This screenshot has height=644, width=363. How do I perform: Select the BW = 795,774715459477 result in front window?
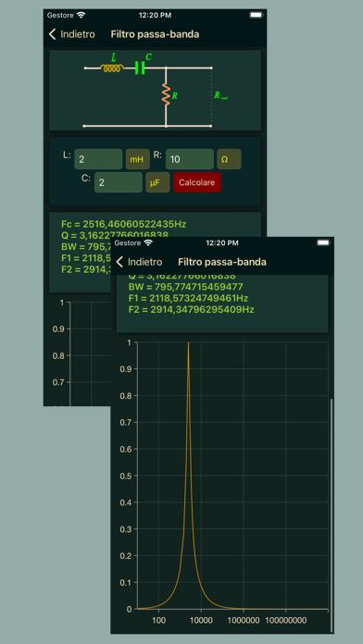click(186, 287)
